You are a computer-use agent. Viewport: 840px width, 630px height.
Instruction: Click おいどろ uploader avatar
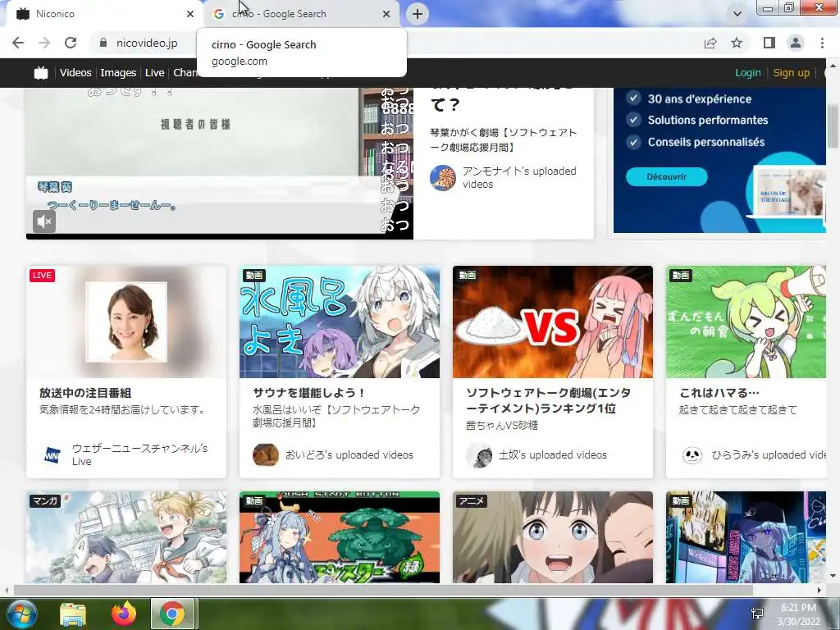pos(266,454)
